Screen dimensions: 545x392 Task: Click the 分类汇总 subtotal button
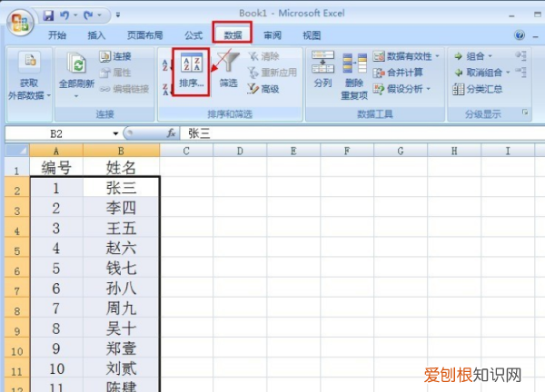coord(478,89)
